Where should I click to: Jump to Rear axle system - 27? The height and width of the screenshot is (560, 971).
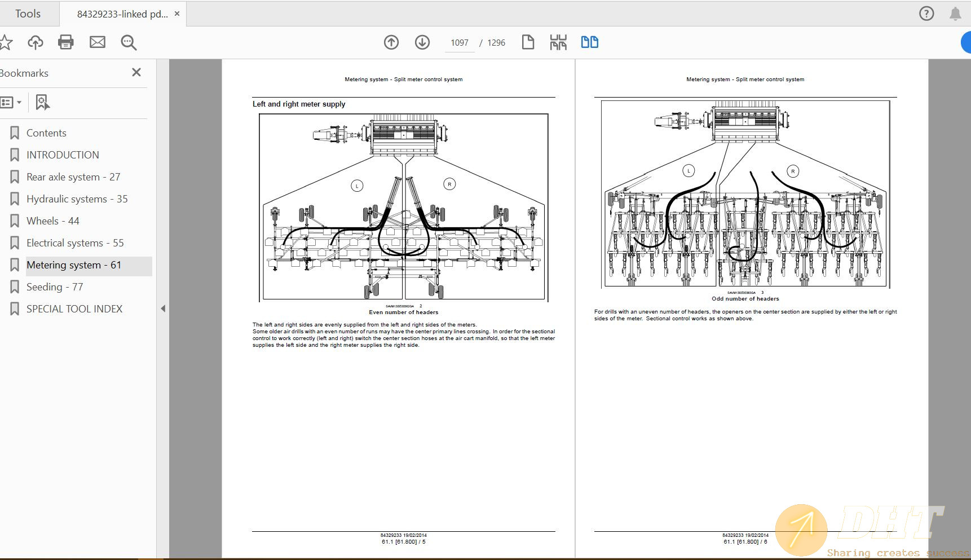tap(73, 177)
